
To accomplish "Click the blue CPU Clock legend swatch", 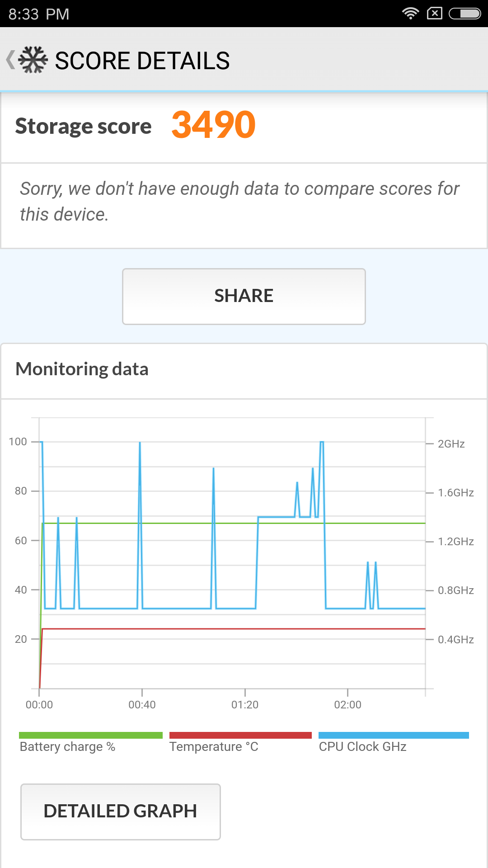I will [394, 735].
